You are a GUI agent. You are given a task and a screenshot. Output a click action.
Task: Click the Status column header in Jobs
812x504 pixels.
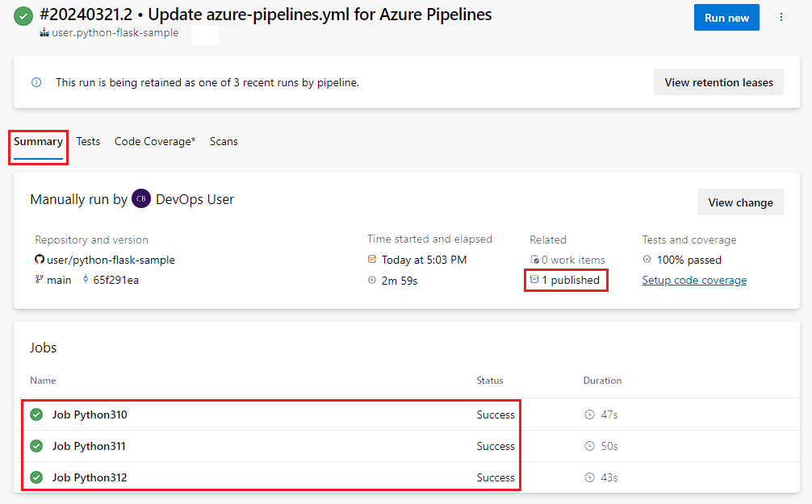point(490,381)
